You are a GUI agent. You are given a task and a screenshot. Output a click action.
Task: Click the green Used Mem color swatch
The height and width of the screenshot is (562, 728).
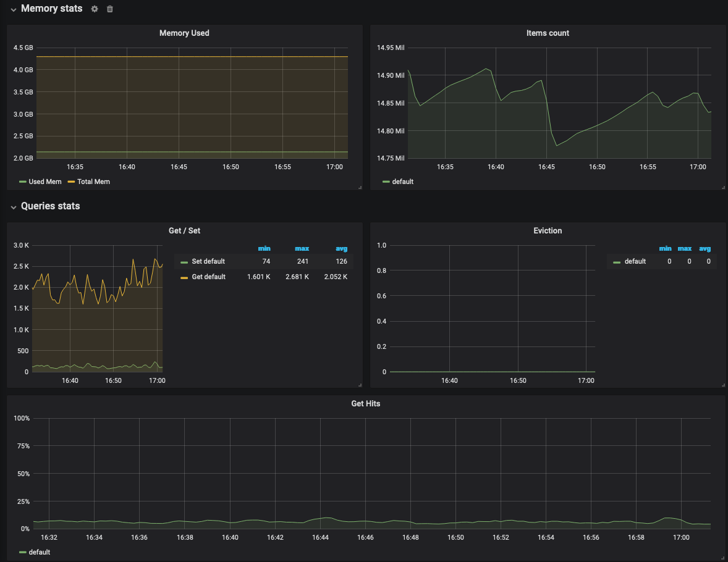[23, 182]
